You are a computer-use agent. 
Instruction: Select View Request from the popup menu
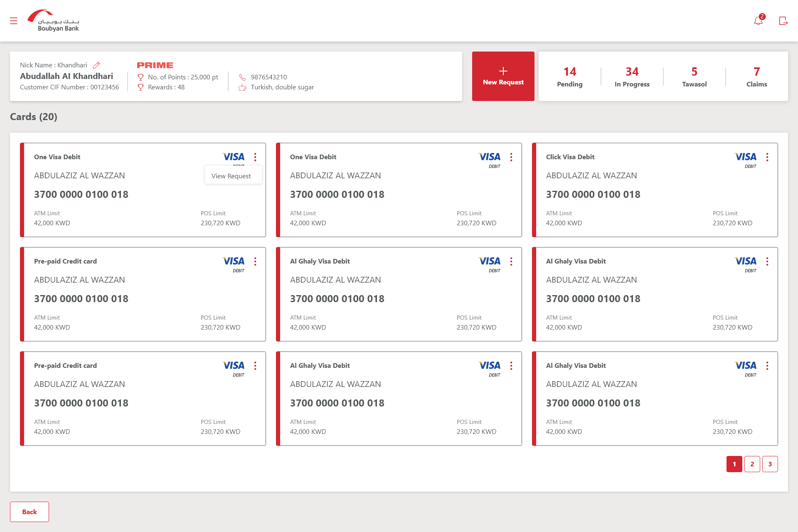pos(231,176)
